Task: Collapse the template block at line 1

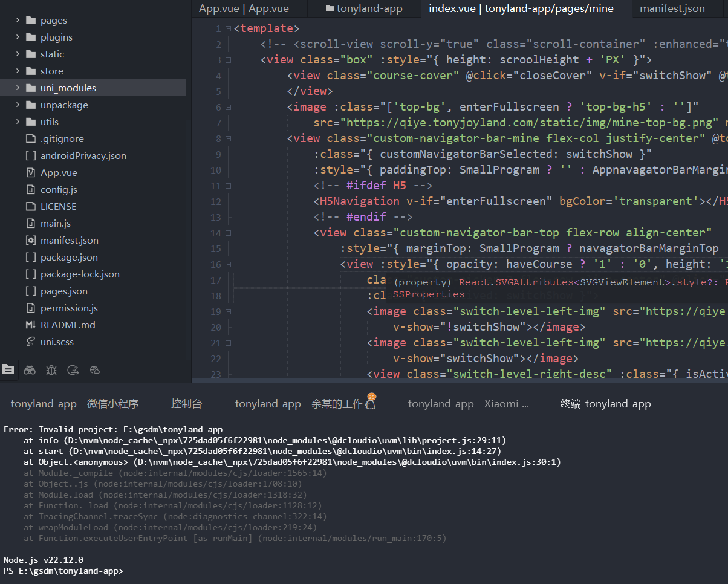Action: [x=228, y=28]
